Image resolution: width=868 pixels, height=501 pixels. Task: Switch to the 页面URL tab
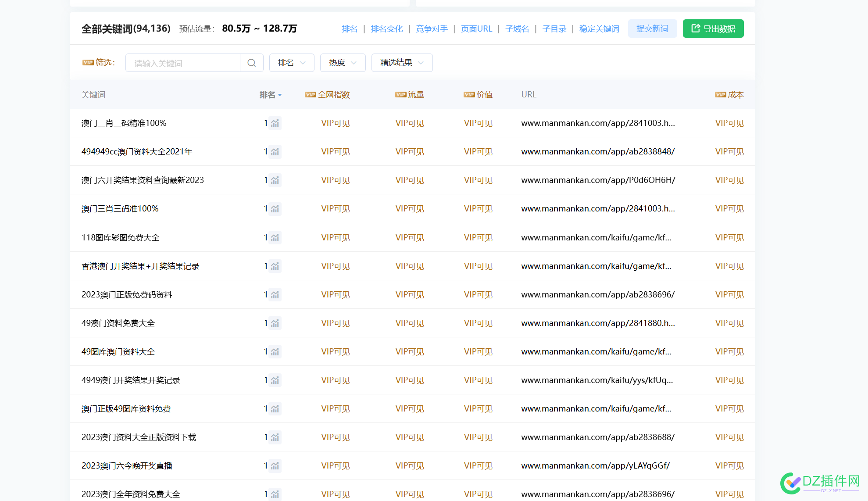point(477,29)
